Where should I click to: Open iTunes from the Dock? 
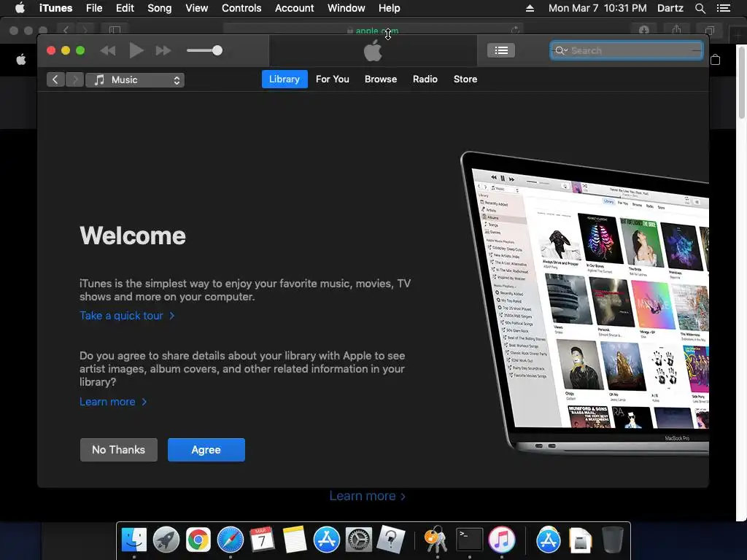pos(502,540)
